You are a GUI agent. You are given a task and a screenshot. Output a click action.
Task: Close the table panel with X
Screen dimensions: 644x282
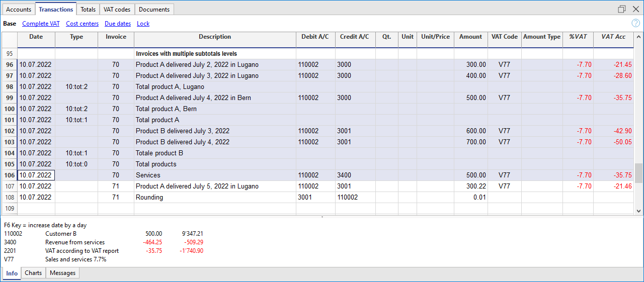(x=635, y=9)
